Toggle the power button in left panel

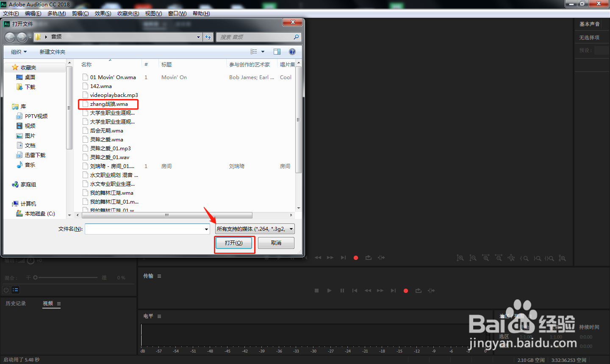6,290
